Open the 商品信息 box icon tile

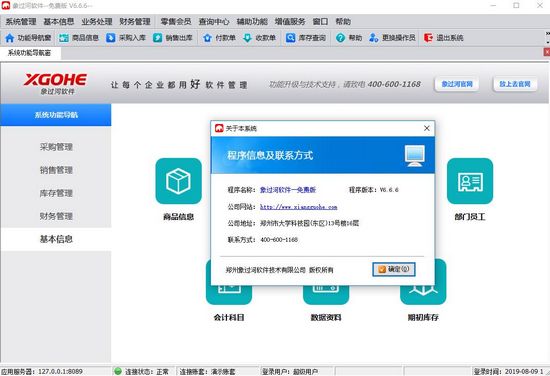click(x=179, y=181)
